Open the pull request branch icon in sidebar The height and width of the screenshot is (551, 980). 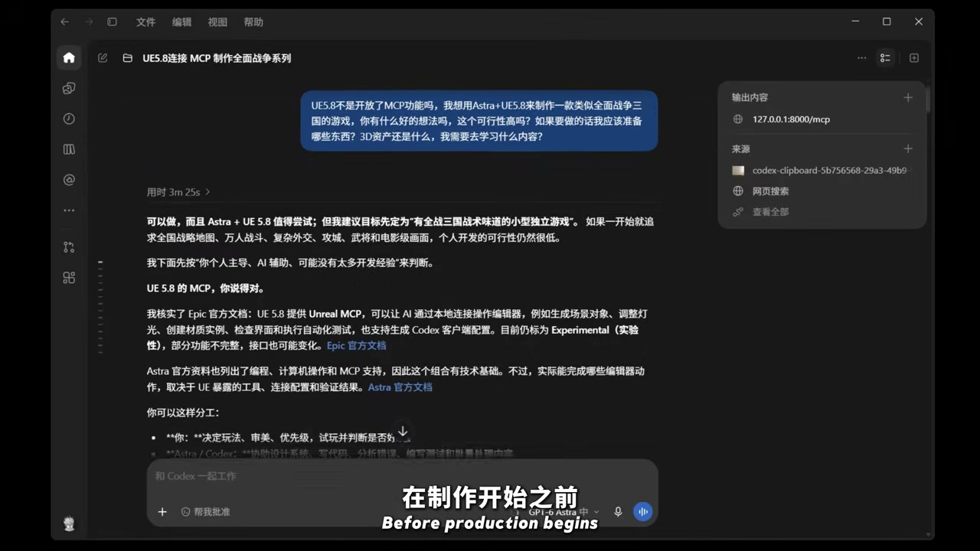pyautogui.click(x=69, y=247)
